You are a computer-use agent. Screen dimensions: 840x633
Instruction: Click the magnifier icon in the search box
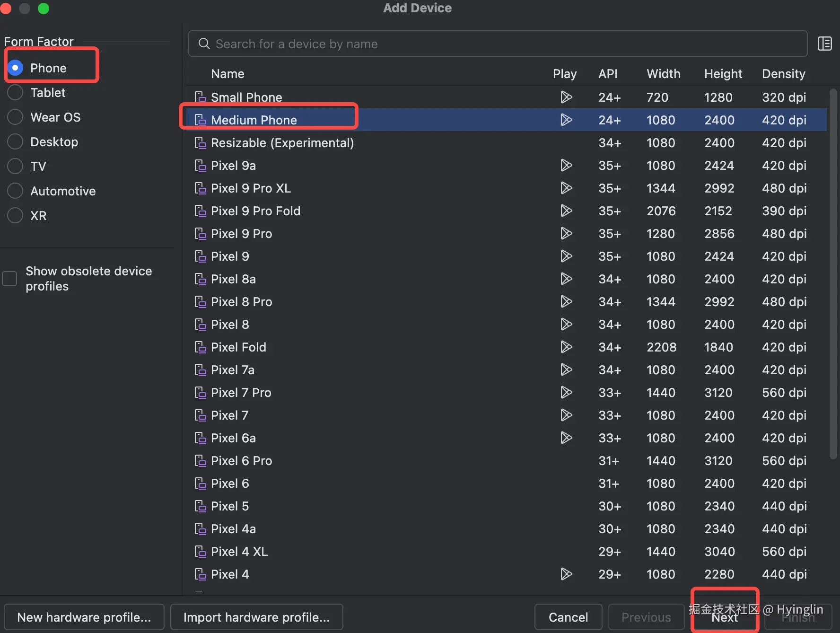tap(204, 44)
